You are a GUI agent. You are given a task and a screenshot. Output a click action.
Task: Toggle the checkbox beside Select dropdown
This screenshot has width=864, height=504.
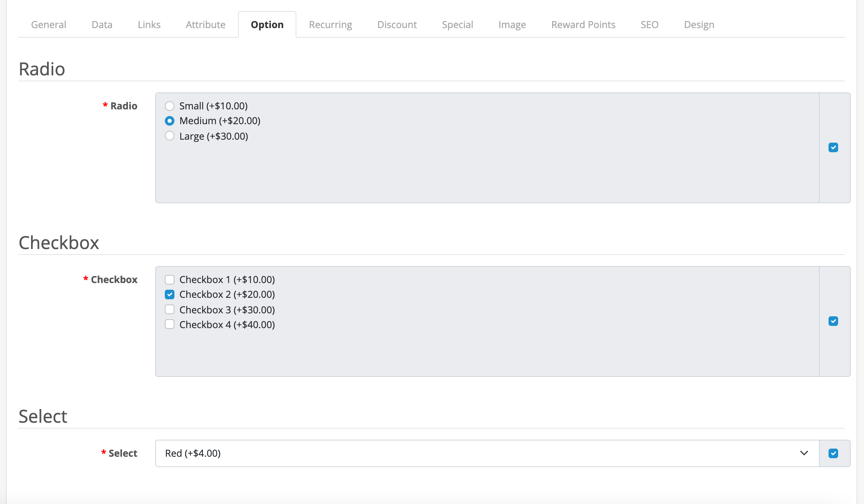[x=833, y=453]
